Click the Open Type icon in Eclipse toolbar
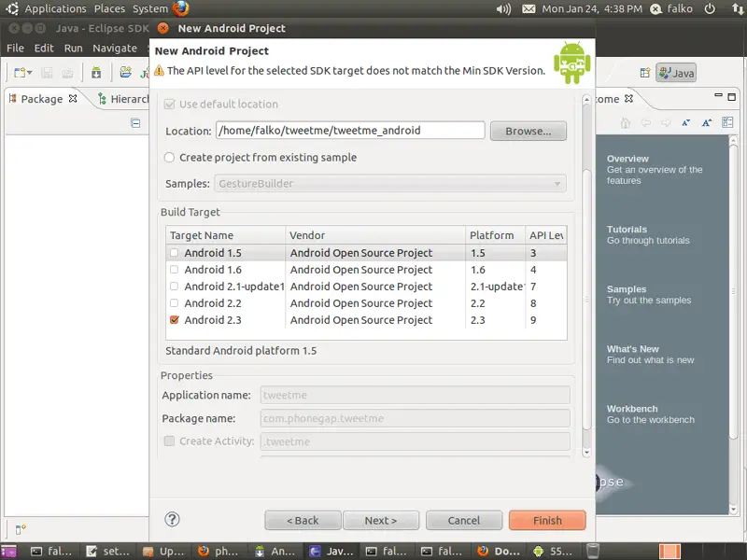Screen dimensions: 747x560 click(126, 73)
